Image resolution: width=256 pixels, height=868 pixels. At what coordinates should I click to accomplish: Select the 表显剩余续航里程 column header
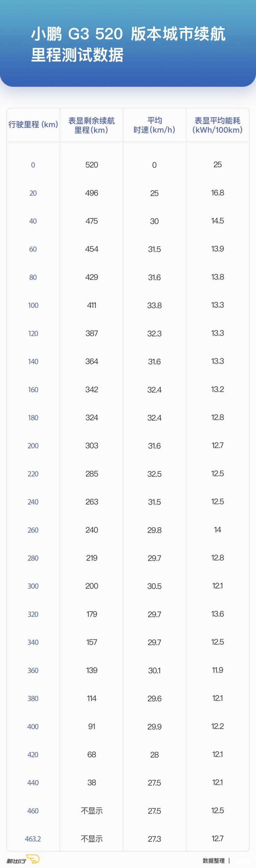91,125
